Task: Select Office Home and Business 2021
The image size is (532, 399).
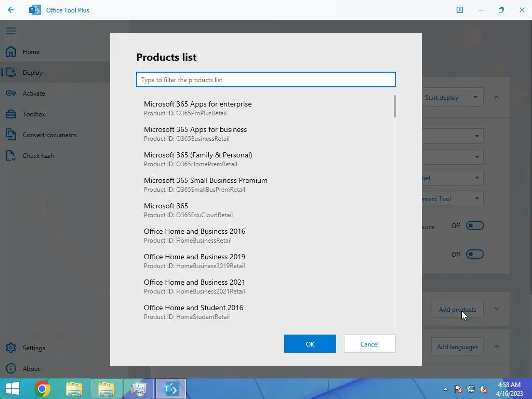Action: click(265, 286)
